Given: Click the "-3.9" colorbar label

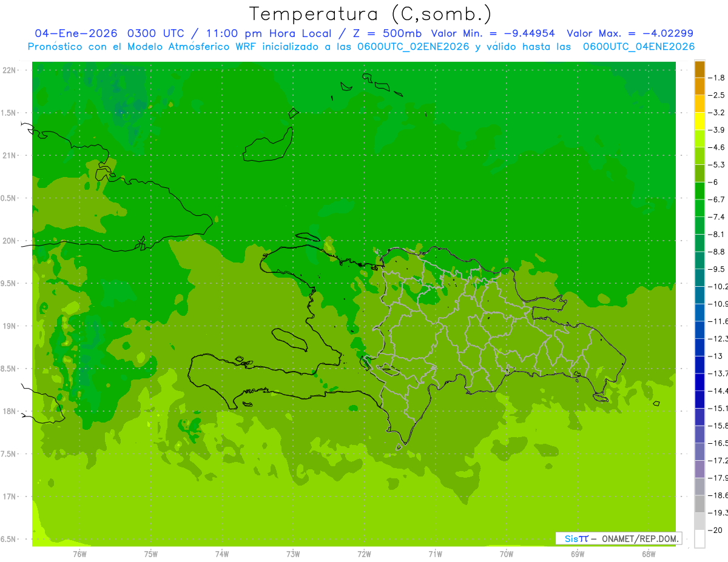Looking at the screenshot, I should click(x=718, y=130).
